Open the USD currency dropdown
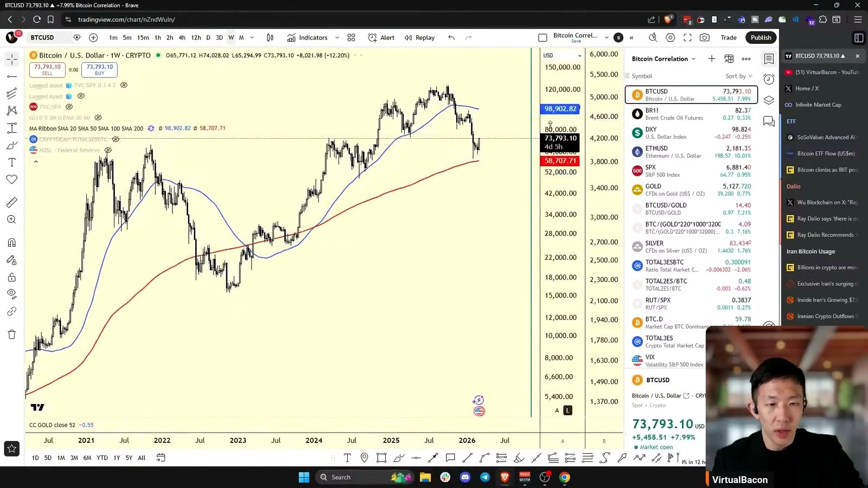The image size is (868, 488). point(563,55)
